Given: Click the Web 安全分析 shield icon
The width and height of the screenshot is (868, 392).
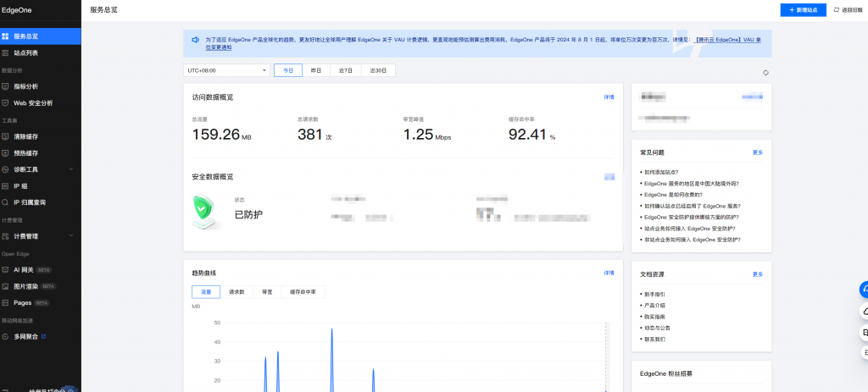Looking at the screenshot, I should click(x=5, y=102).
